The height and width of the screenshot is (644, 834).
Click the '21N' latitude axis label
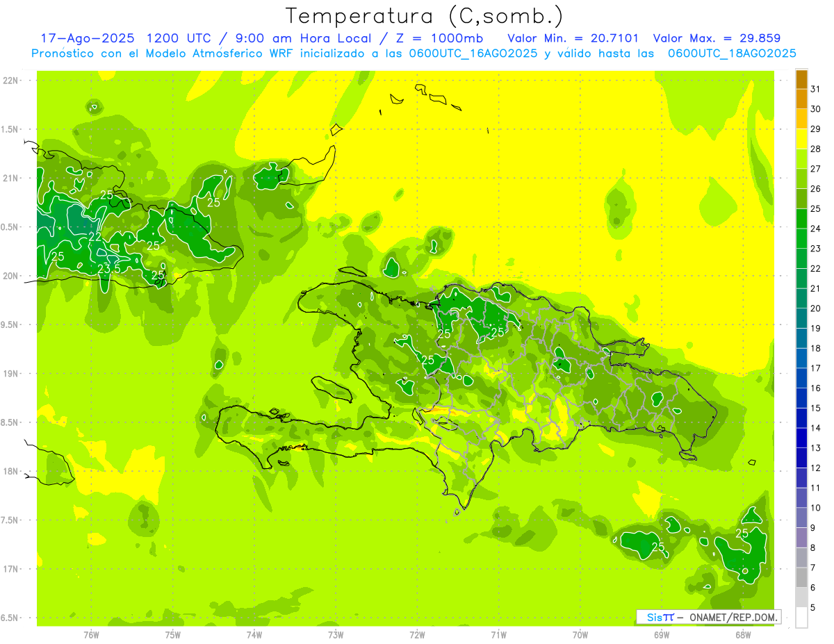tap(11, 179)
